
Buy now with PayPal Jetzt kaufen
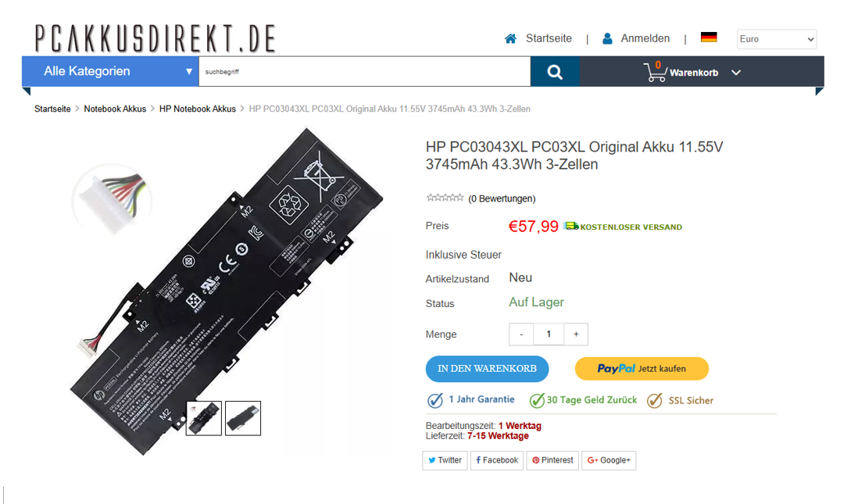click(642, 369)
